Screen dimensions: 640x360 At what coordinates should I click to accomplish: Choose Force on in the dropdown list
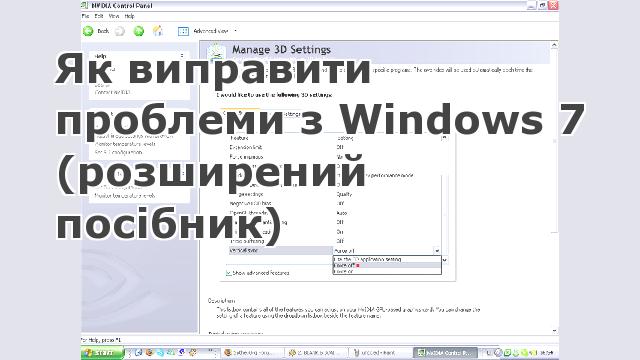coord(387,271)
